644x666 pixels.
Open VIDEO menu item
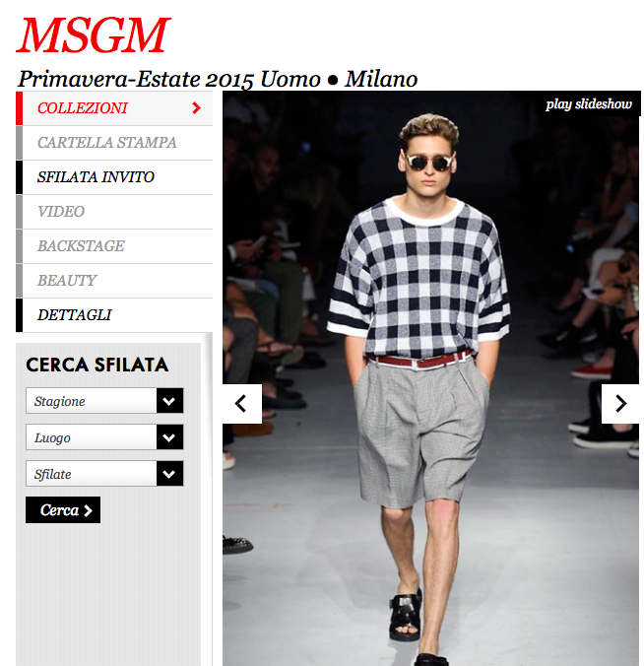coord(114,212)
